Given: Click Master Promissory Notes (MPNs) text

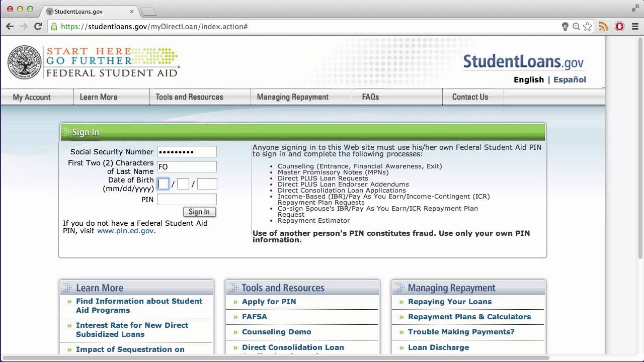Looking at the screenshot, I should [x=333, y=172].
